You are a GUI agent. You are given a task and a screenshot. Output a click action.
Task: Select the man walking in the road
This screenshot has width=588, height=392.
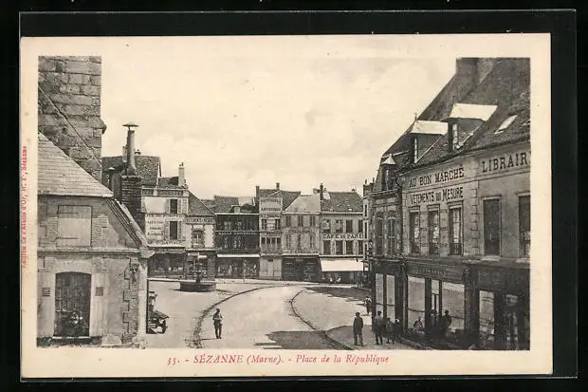pyautogui.click(x=217, y=323)
